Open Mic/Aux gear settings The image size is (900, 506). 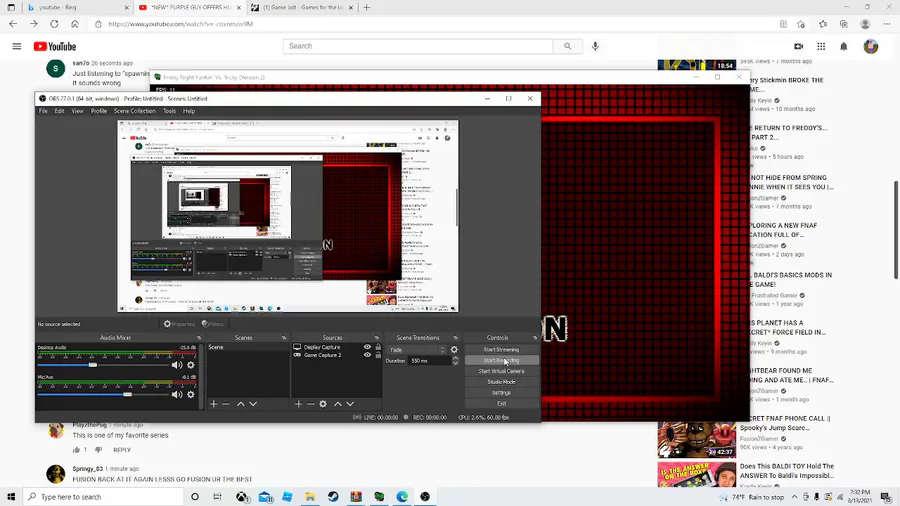click(x=191, y=395)
